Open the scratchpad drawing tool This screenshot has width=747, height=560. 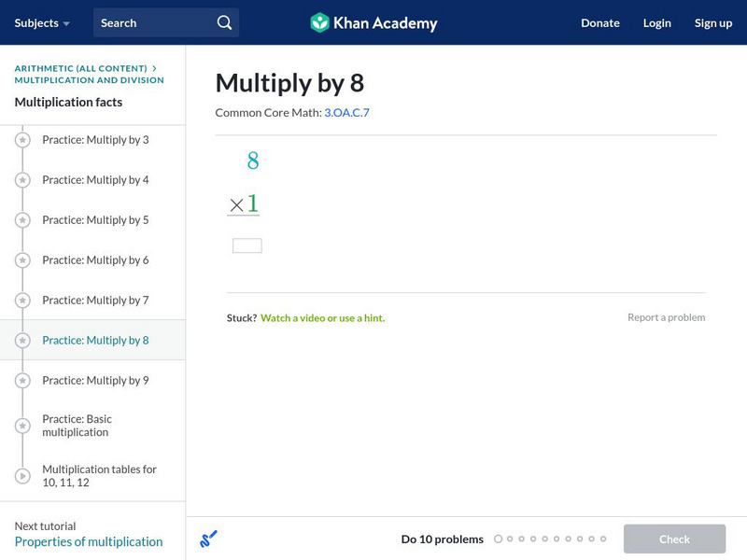[x=209, y=539]
